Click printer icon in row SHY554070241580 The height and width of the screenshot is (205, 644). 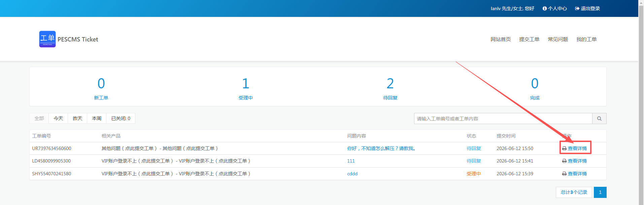tap(564, 174)
